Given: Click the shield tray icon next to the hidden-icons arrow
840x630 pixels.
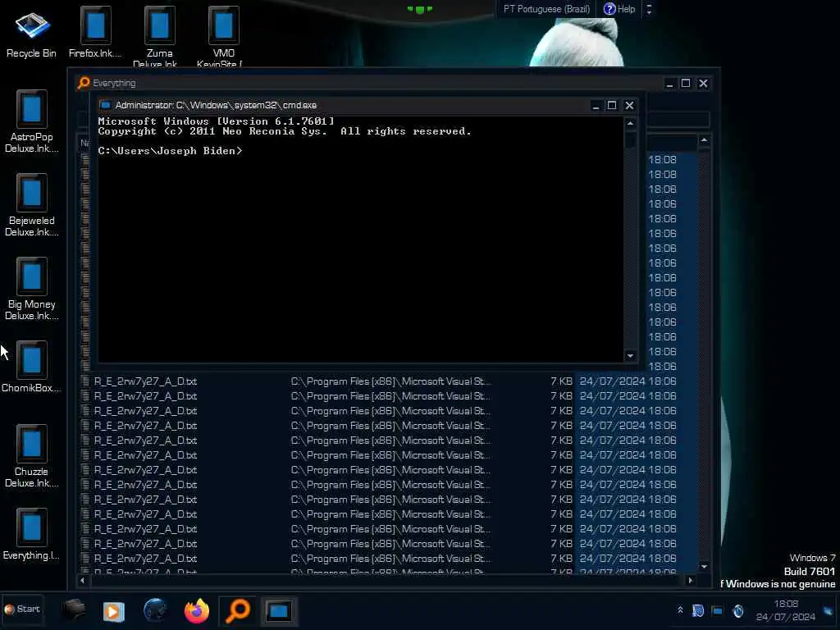Looking at the screenshot, I should click(698, 610).
